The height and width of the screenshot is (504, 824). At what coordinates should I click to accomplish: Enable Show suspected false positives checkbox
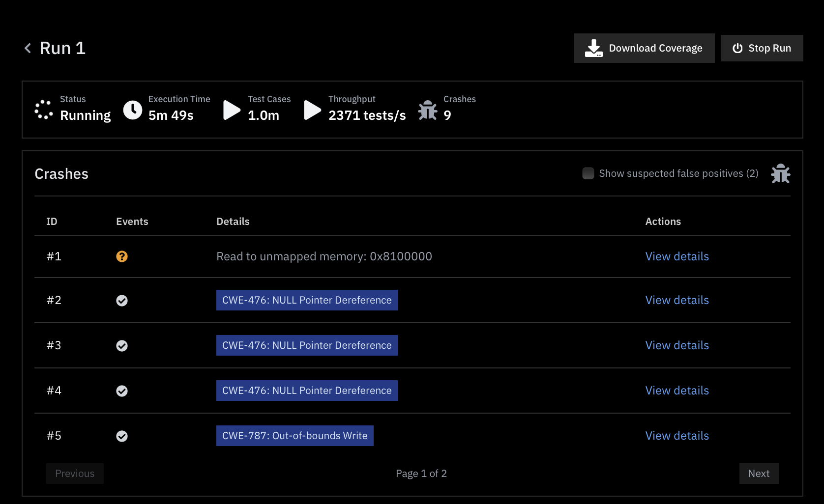pos(588,173)
